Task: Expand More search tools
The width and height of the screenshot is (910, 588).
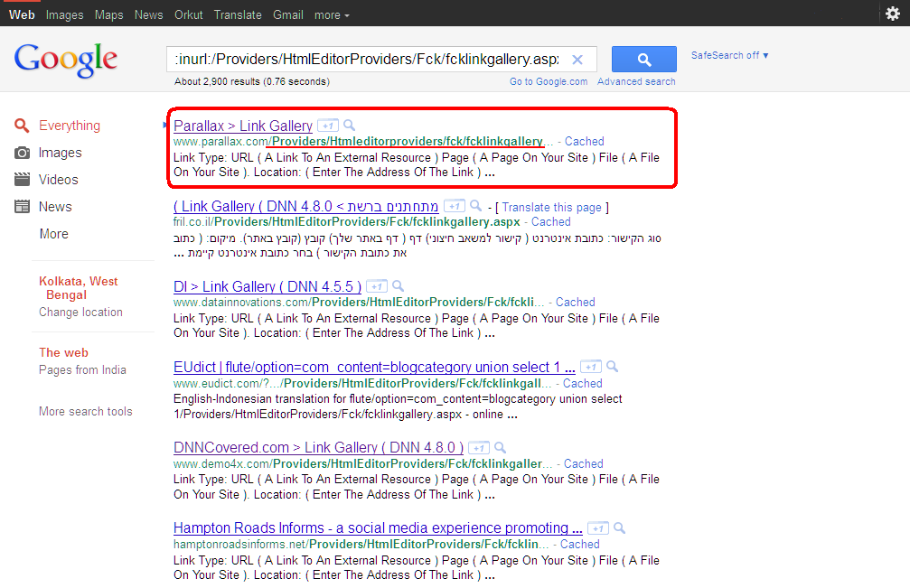Action: [85, 411]
